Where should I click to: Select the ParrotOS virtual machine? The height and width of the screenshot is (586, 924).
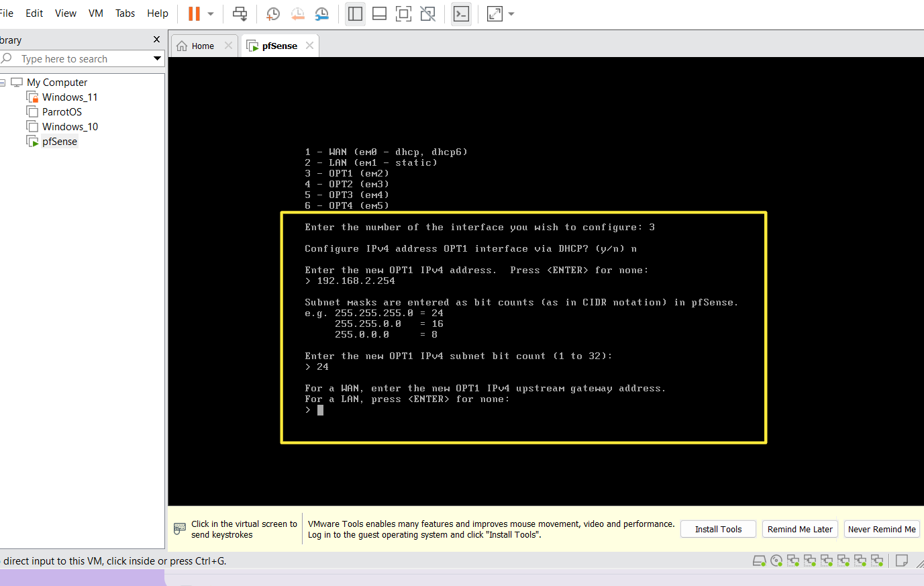point(62,112)
